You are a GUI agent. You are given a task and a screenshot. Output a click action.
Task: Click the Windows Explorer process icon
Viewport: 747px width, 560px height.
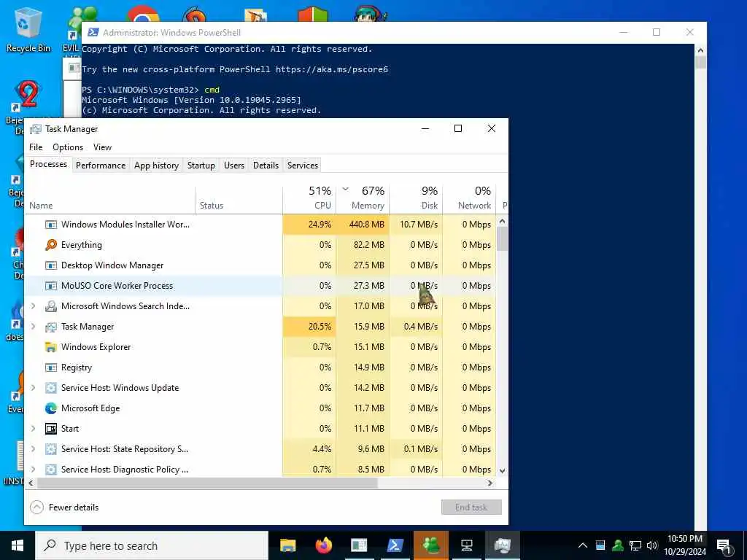coord(51,347)
